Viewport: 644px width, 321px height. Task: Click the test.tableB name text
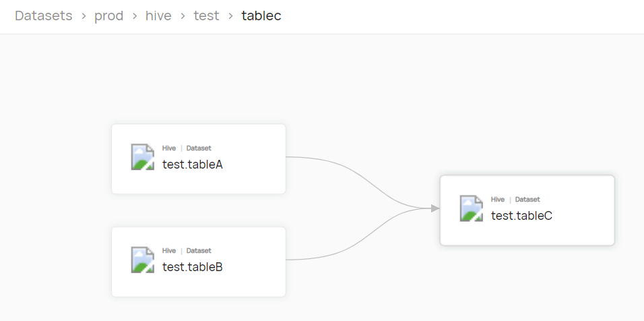193,267
